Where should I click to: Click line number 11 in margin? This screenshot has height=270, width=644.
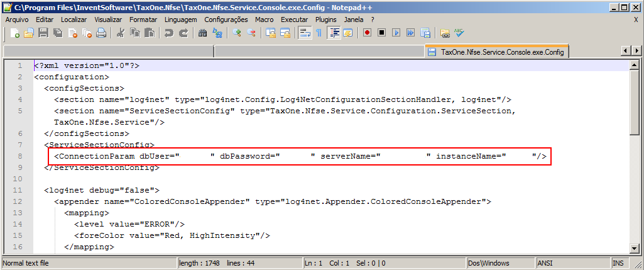coord(17,190)
